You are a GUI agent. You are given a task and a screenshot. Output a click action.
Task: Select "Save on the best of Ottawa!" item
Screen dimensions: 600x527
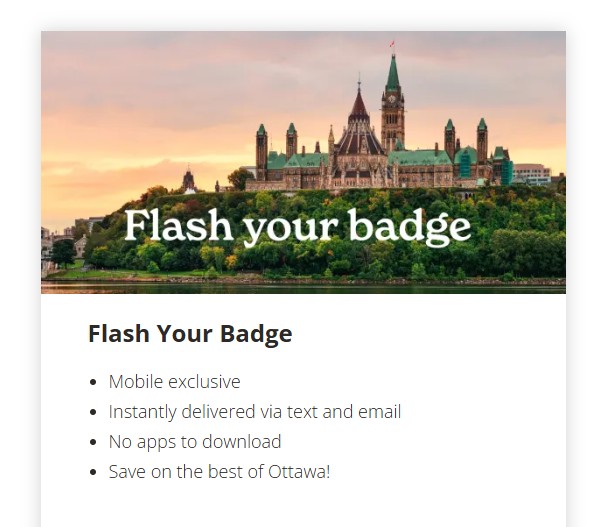click(219, 472)
